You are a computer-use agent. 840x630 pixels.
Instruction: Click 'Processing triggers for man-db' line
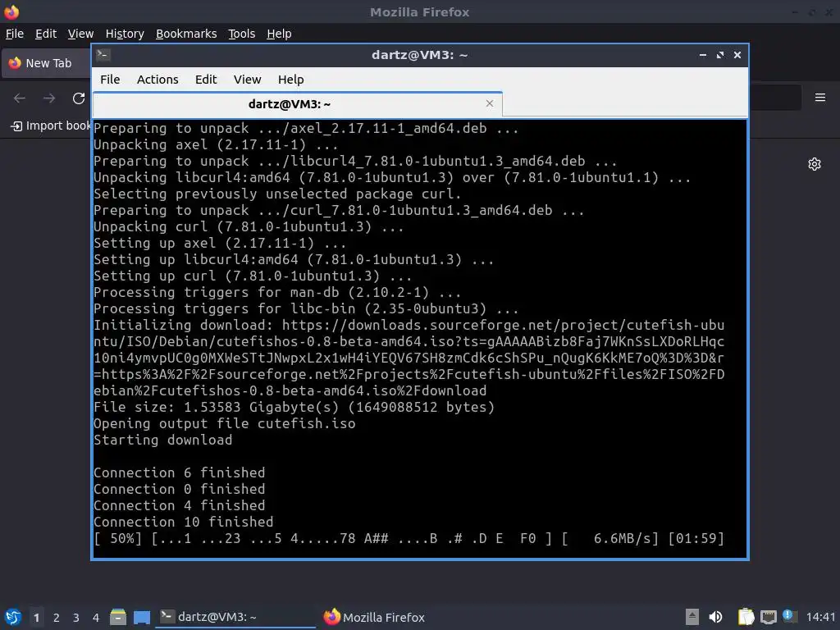277,293
